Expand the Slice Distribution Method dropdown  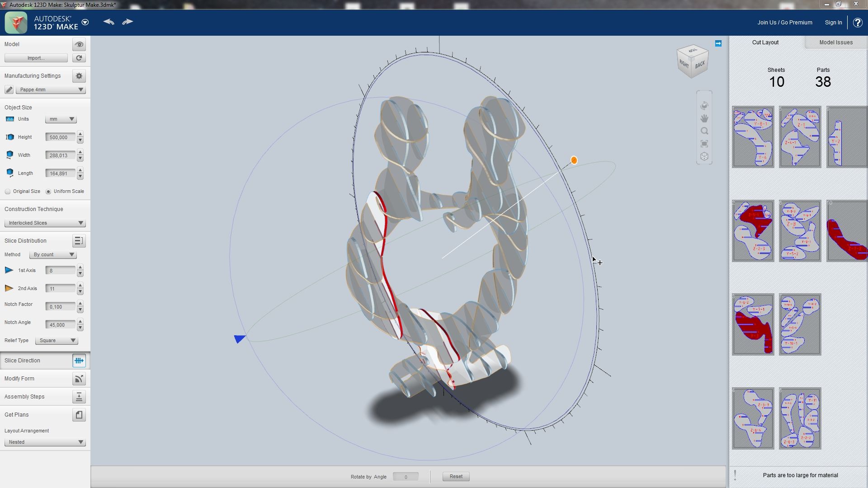[x=52, y=254]
